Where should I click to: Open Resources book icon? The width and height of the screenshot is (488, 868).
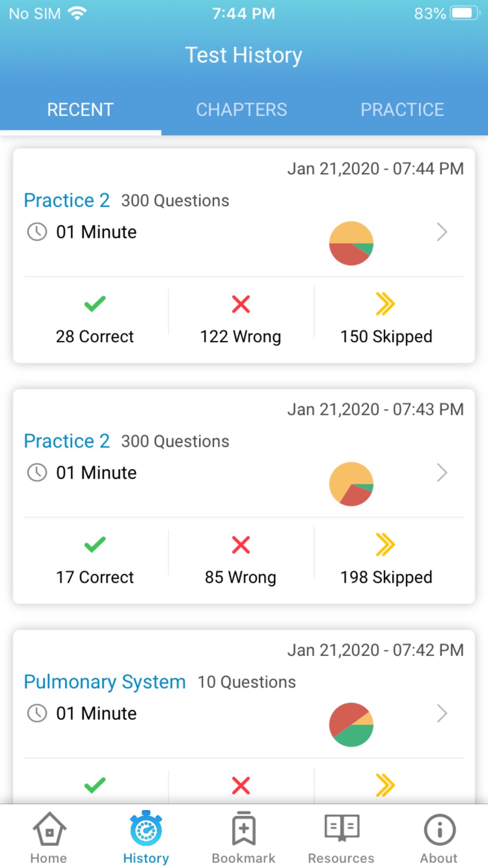point(342,828)
